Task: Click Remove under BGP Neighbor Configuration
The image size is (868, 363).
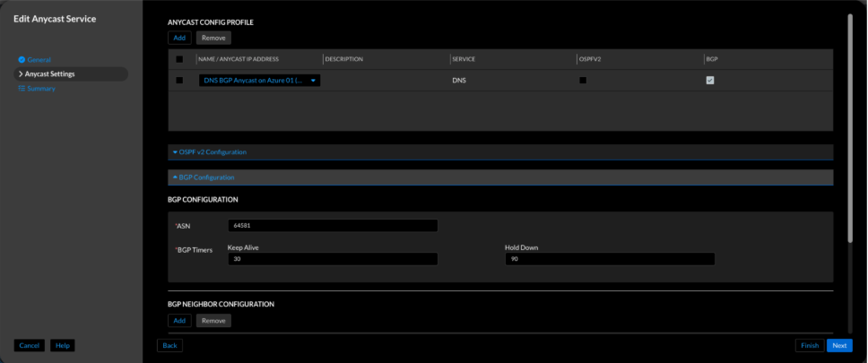Action: coord(213,320)
